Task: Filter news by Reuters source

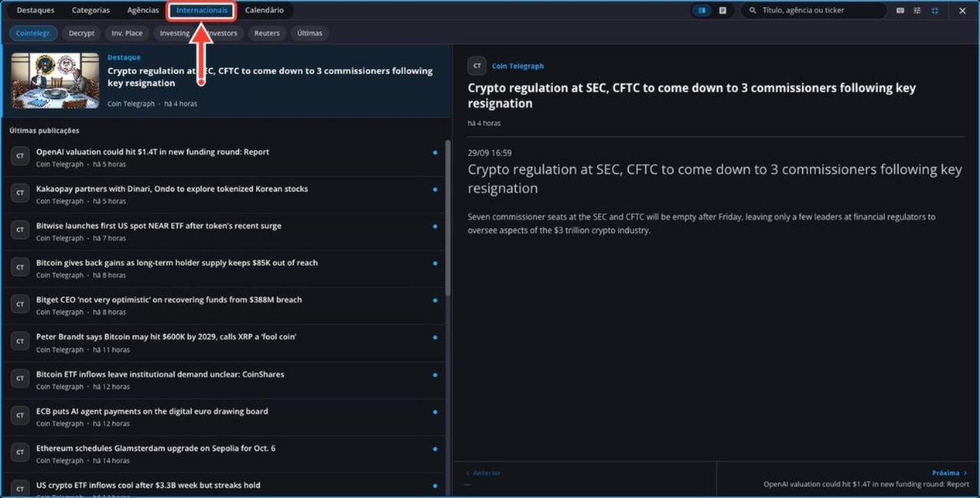Action: (267, 33)
